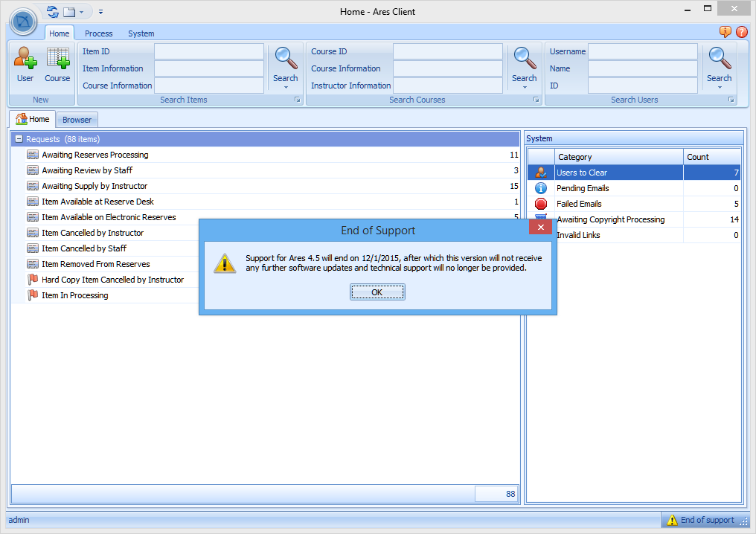The image size is (756, 534).
Task: Click the Search Users magnifier icon
Action: tap(719, 58)
